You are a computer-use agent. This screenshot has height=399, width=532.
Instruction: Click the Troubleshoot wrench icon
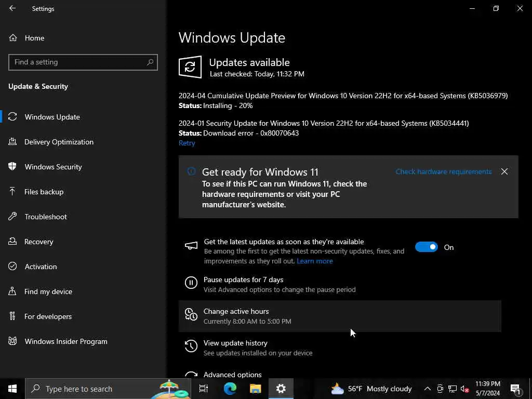[12, 216]
